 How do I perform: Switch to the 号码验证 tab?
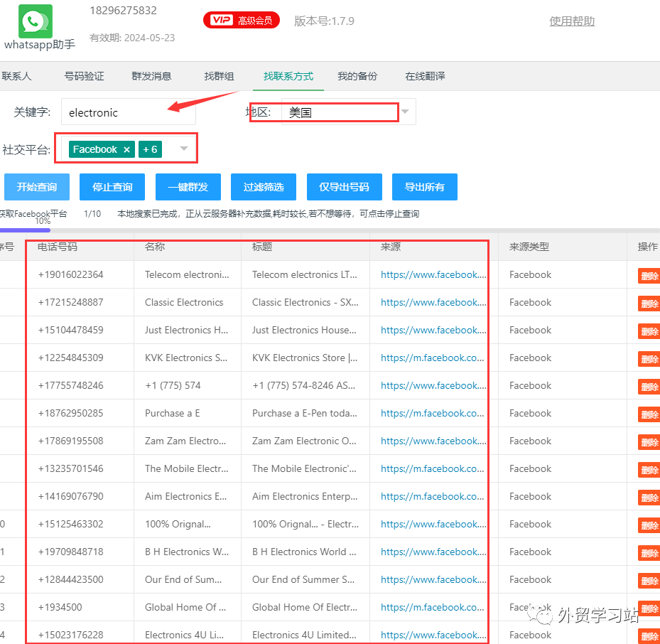coord(84,76)
